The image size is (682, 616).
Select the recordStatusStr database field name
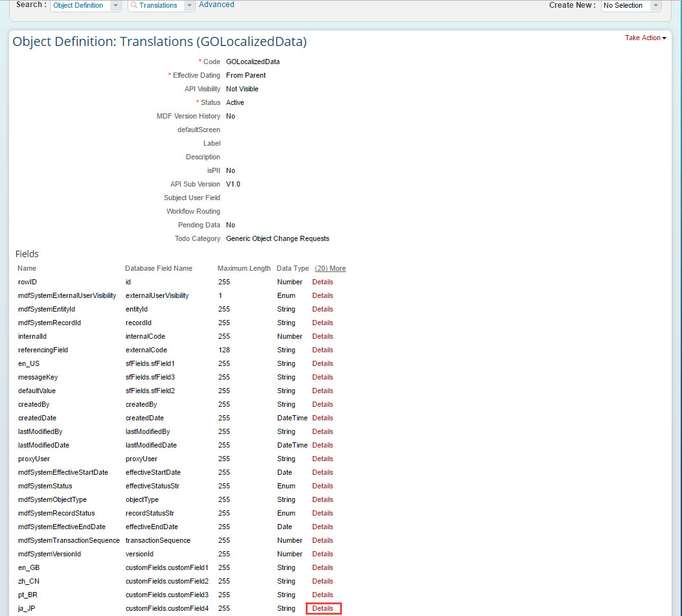[x=150, y=513]
